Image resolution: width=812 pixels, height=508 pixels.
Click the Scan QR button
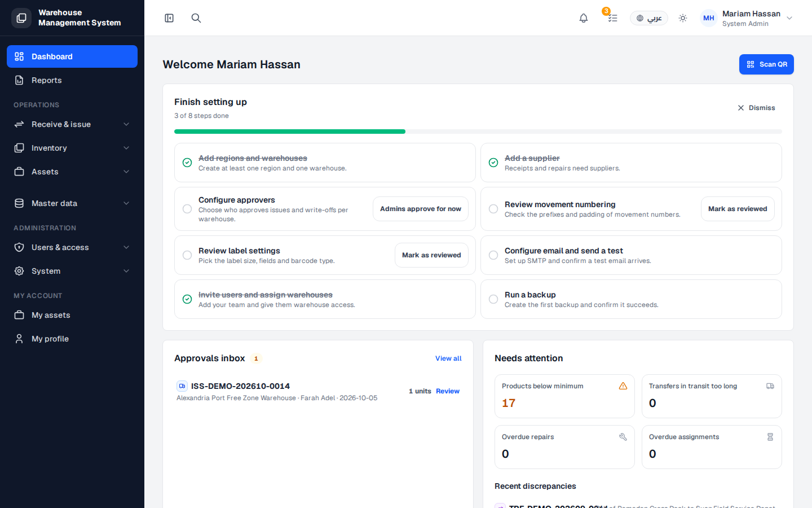pyautogui.click(x=766, y=64)
